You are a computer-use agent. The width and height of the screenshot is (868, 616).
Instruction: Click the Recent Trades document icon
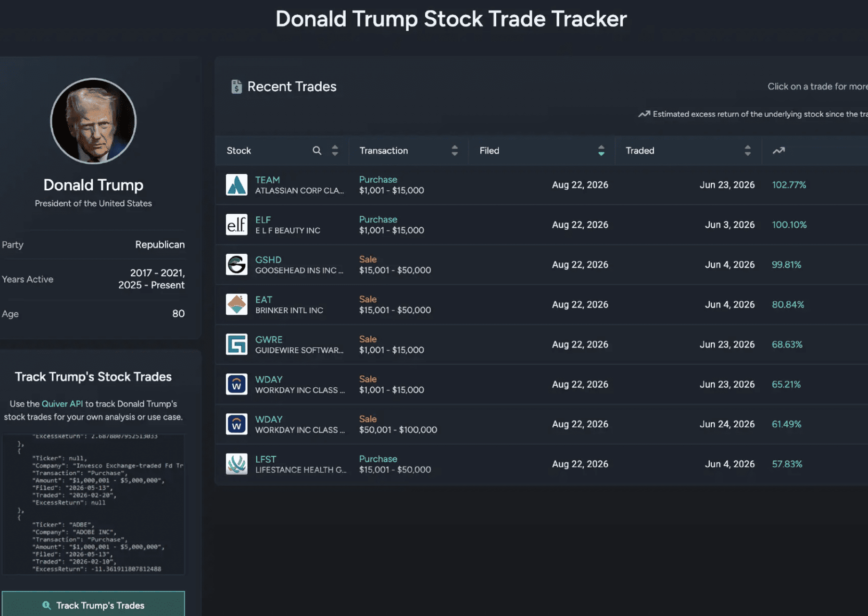pos(236,86)
